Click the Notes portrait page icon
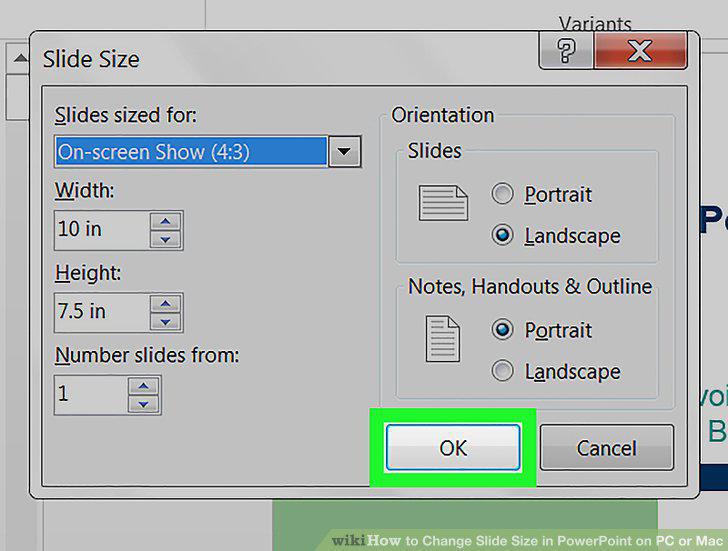 [443, 338]
